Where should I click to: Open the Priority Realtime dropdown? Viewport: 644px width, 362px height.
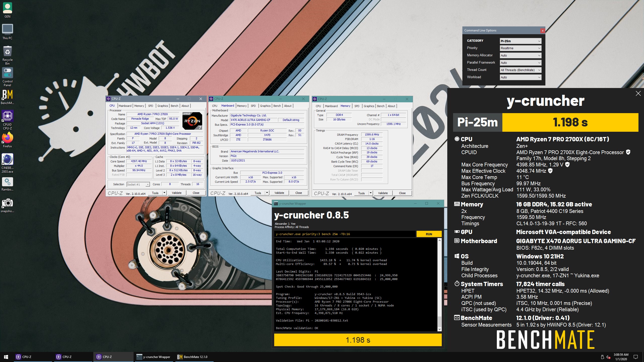520,48
